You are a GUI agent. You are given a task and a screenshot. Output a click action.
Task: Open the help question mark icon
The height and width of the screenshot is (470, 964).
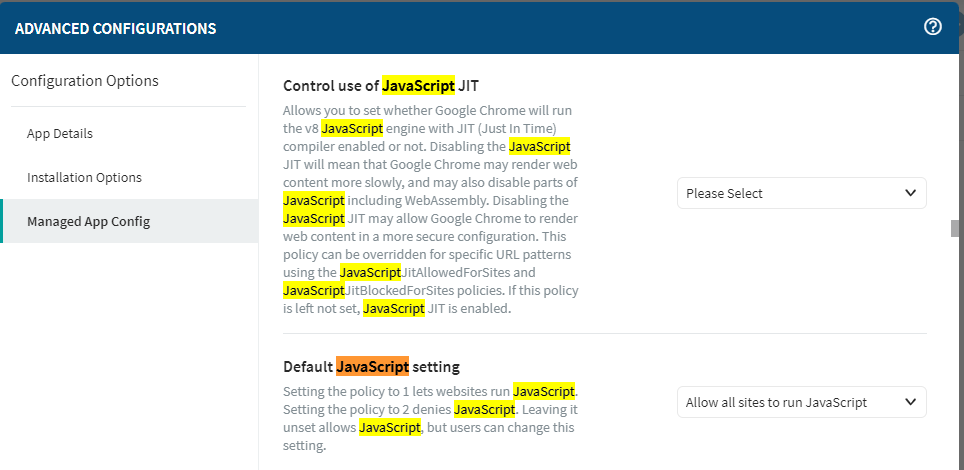(933, 27)
